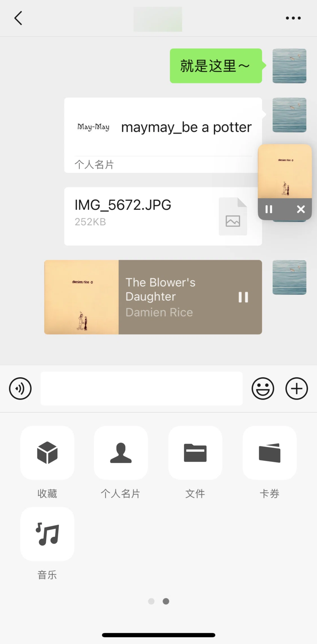Open 文件 file option

click(195, 453)
